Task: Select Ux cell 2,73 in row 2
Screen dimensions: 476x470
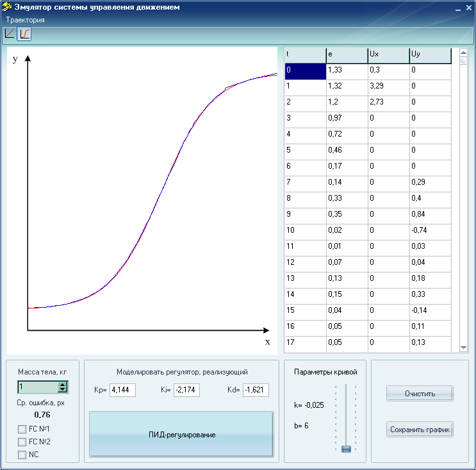Action: [x=389, y=104]
